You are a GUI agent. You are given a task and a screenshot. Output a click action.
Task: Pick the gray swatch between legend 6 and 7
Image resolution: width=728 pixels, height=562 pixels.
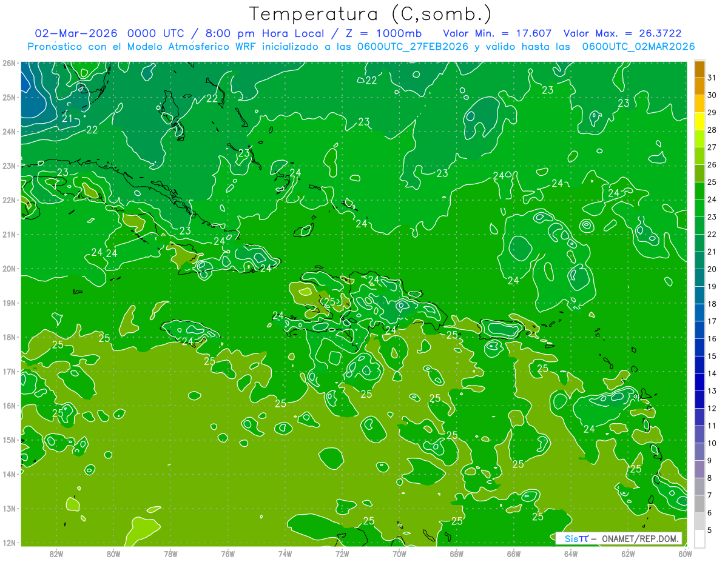pyautogui.click(x=699, y=504)
